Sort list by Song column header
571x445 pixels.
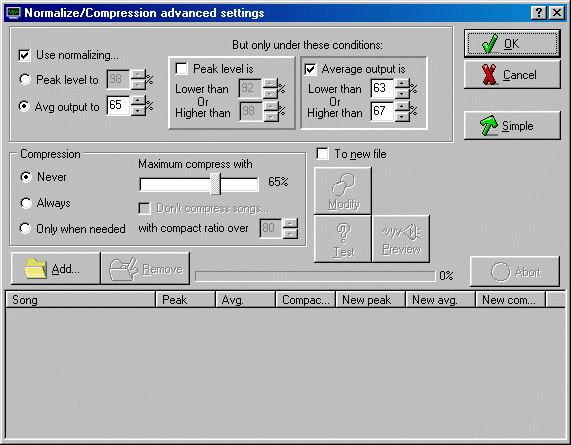point(81,300)
